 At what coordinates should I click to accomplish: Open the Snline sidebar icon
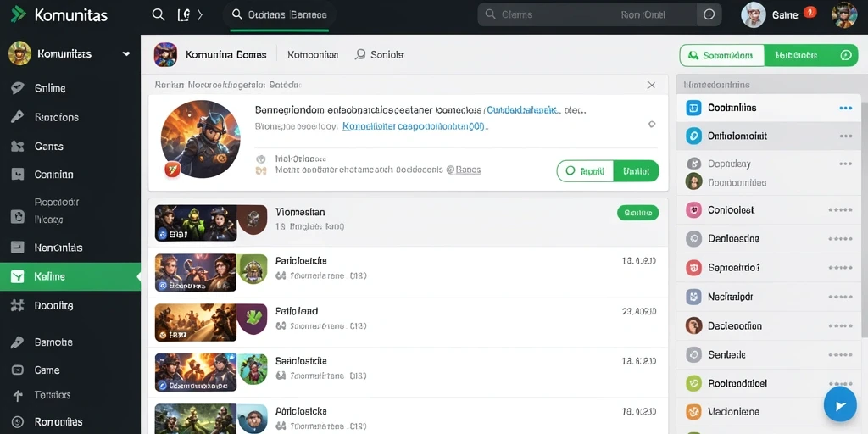point(18,88)
